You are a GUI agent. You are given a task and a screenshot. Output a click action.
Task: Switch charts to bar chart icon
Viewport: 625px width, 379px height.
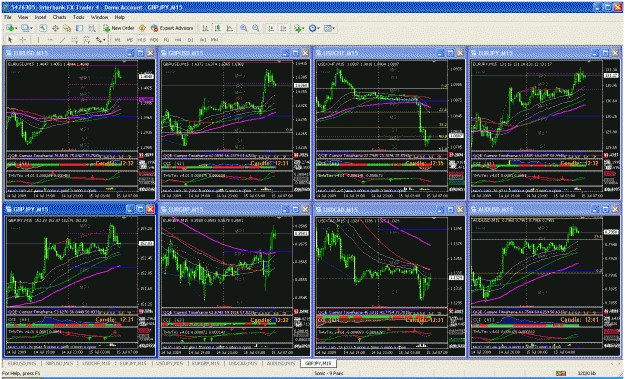tap(205, 28)
